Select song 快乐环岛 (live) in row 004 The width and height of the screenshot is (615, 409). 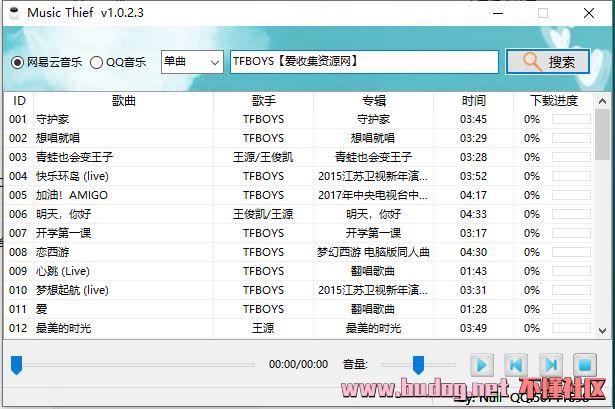[72, 176]
